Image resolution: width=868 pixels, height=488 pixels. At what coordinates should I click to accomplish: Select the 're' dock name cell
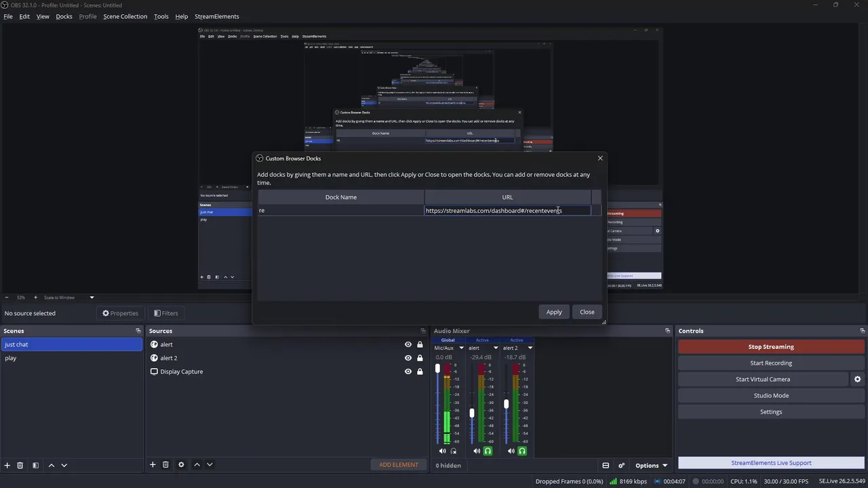[x=340, y=211]
